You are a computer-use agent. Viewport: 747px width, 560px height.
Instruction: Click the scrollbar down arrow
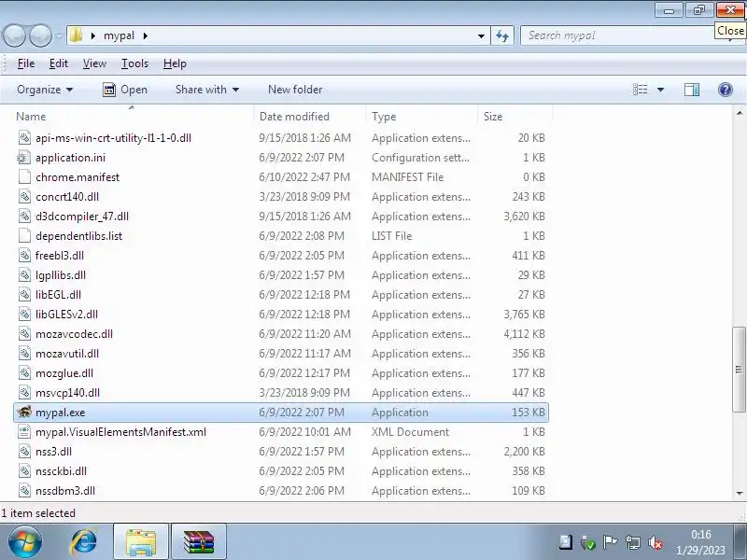pos(739,493)
